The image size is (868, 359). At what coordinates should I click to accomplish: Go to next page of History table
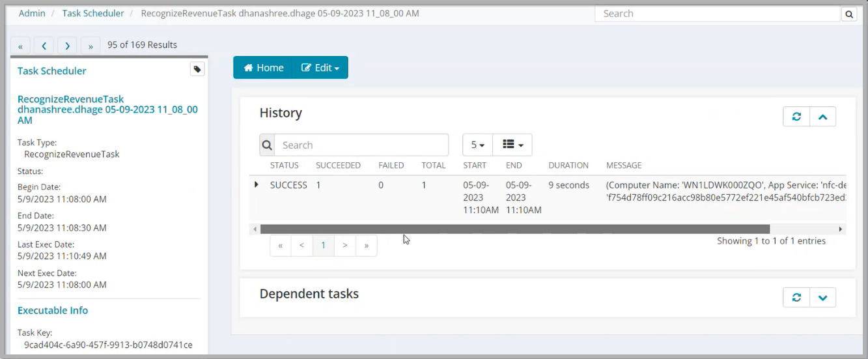345,246
